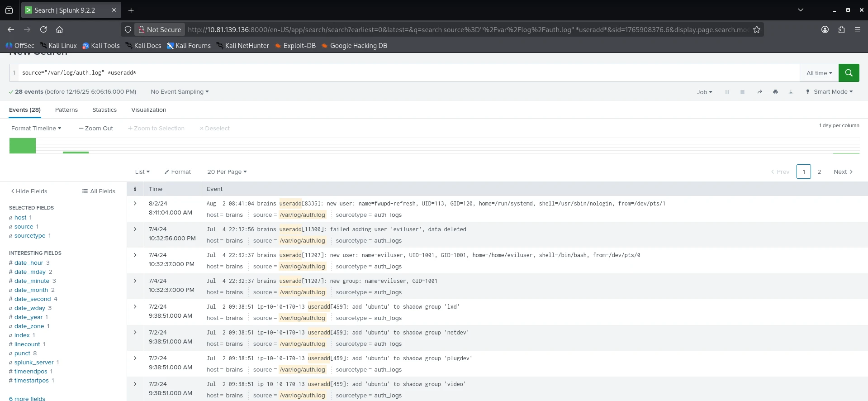Click the Export download icon
This screenshot has width=868, height=401.
tap(791, 92)
